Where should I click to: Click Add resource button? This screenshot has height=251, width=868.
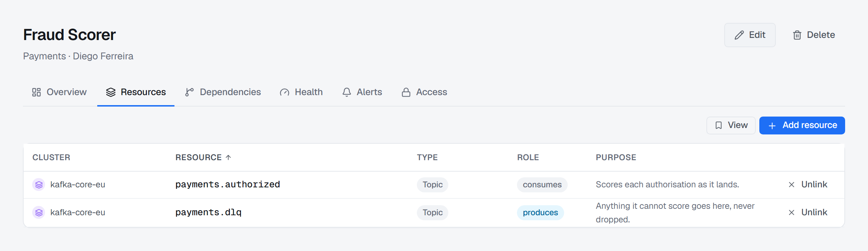(x=802, y=126)
